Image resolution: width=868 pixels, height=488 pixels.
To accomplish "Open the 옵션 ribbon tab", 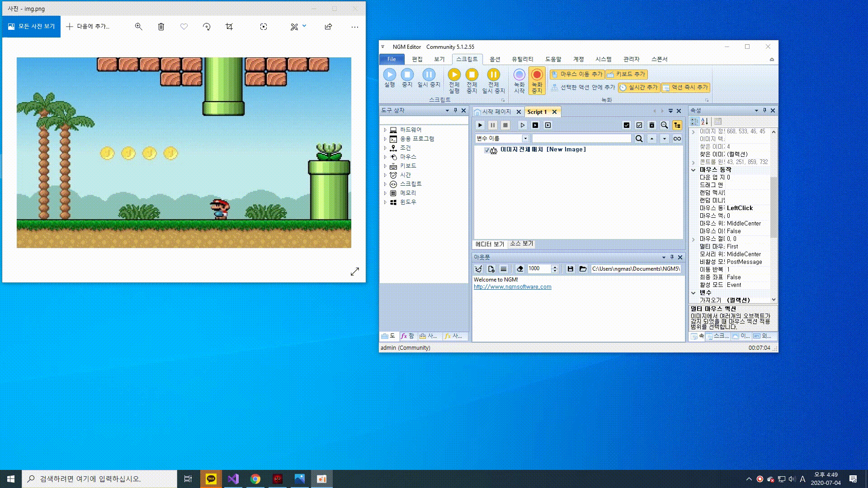I will pyautogui.click(x=495, y=59).
